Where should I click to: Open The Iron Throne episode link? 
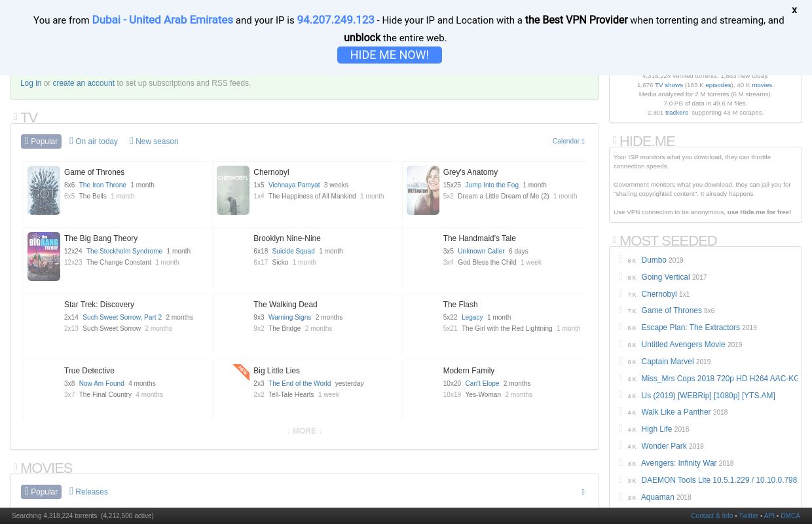[x=103, y=185]
